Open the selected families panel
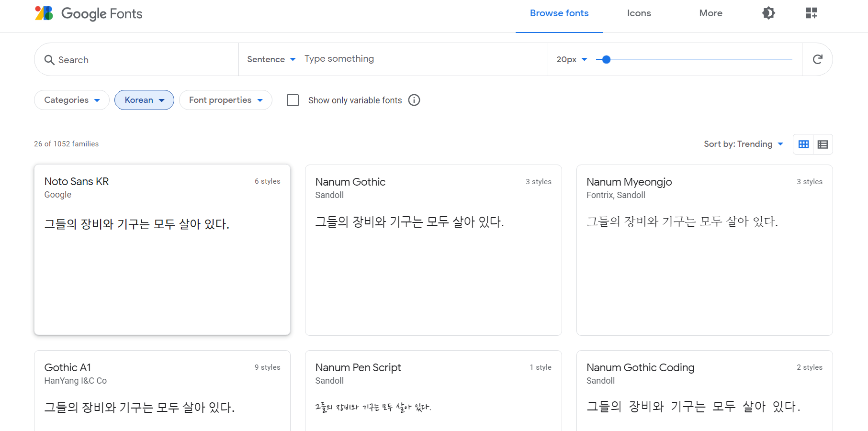 point(811,13)
